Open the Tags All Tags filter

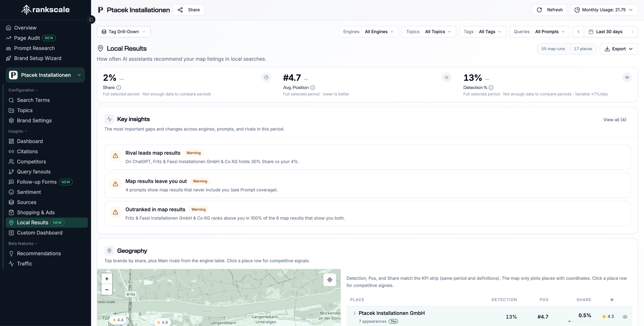(482, 32)
